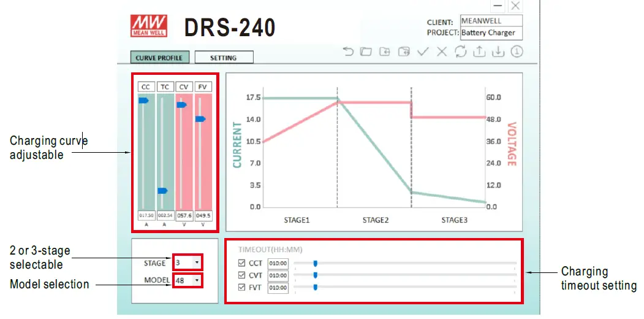Click the TIMEOUT(HH:MM) heading

(270, 250)
